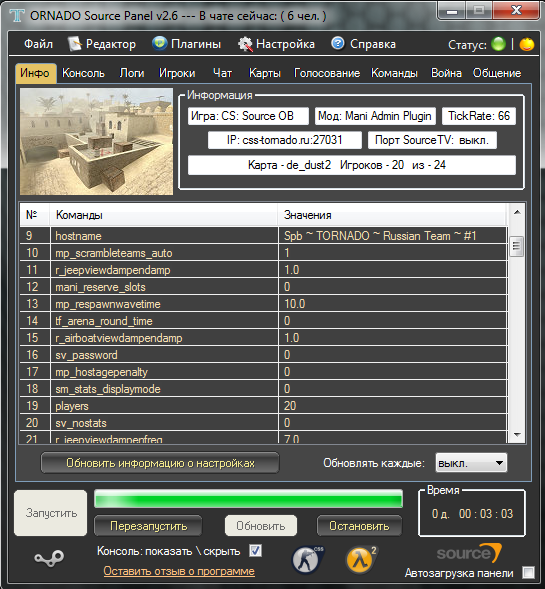Click the Настройка gear icon

[245, 44]
